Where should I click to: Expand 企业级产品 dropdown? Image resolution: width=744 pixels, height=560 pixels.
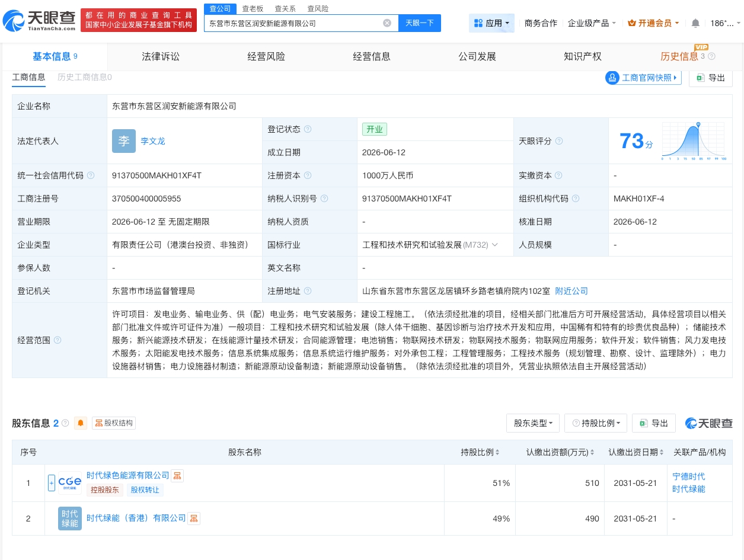click(592, 23)
